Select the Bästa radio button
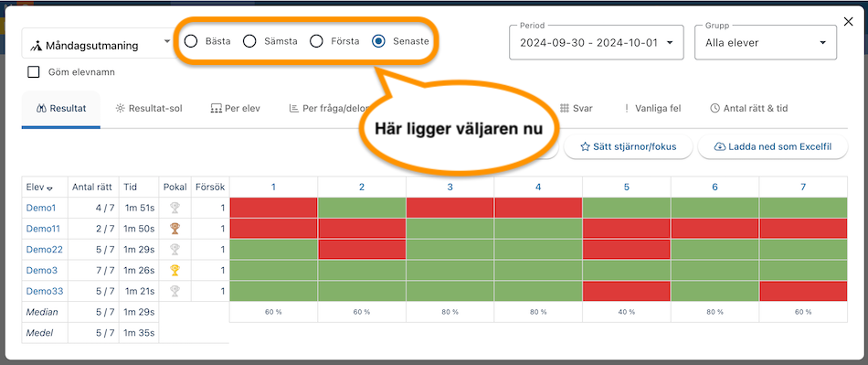Viewport: 868px width, 365px height. pyautogui.click(x=191, y=41)
